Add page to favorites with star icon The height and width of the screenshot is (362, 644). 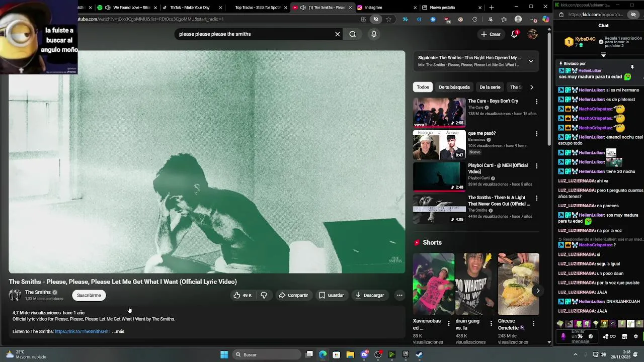(388, 19)
